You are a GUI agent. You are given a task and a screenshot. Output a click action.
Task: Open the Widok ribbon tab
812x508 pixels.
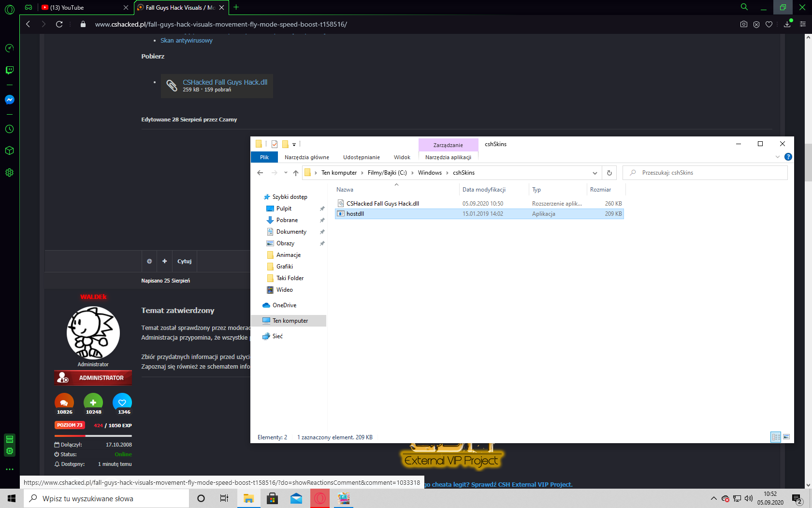(x=402, y=157)
